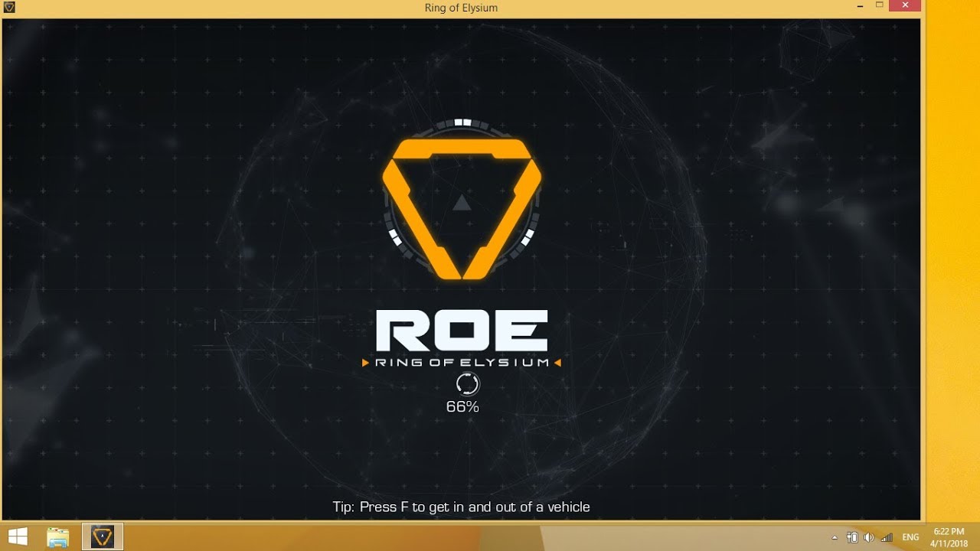Click the 66% loading percentage
980x551 pixels.
[x=462, y=407]
